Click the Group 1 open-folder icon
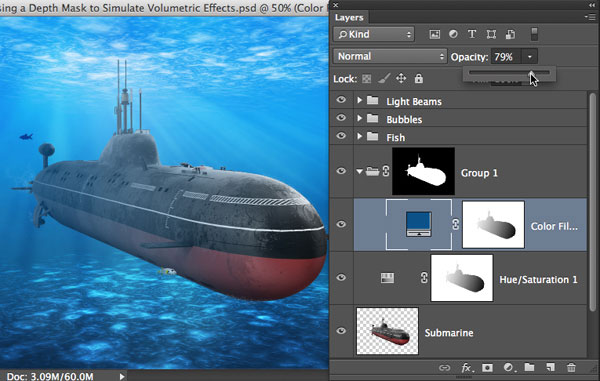Viewport: 600px width, 381px height. [372, 171]
